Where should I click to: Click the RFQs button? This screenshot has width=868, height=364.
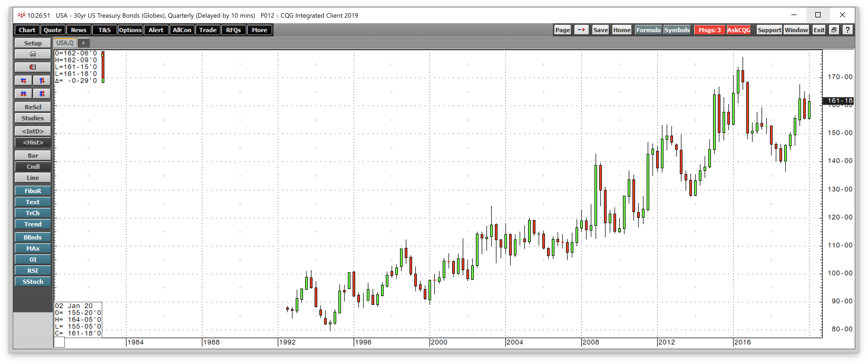coord(233,30)
